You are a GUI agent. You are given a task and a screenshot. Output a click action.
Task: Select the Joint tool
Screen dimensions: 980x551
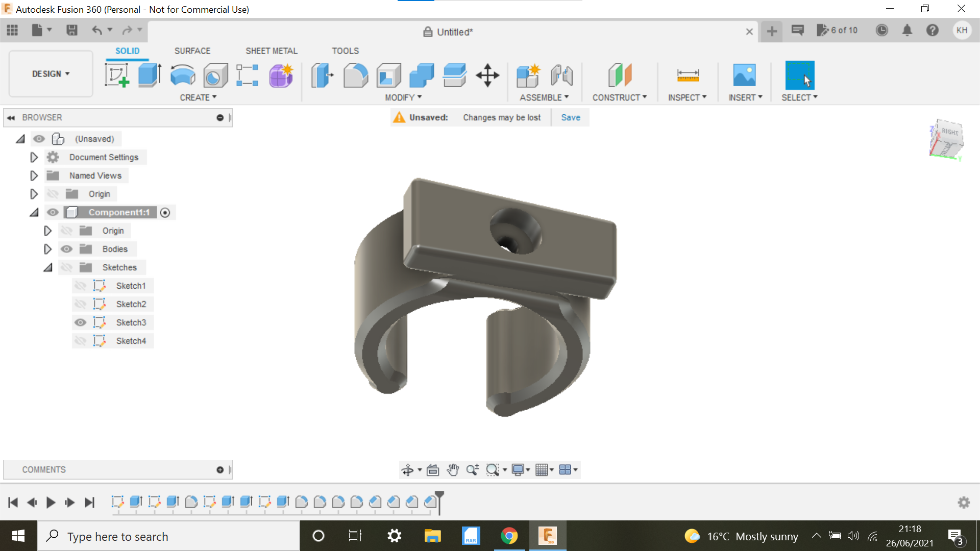point(562,75)
